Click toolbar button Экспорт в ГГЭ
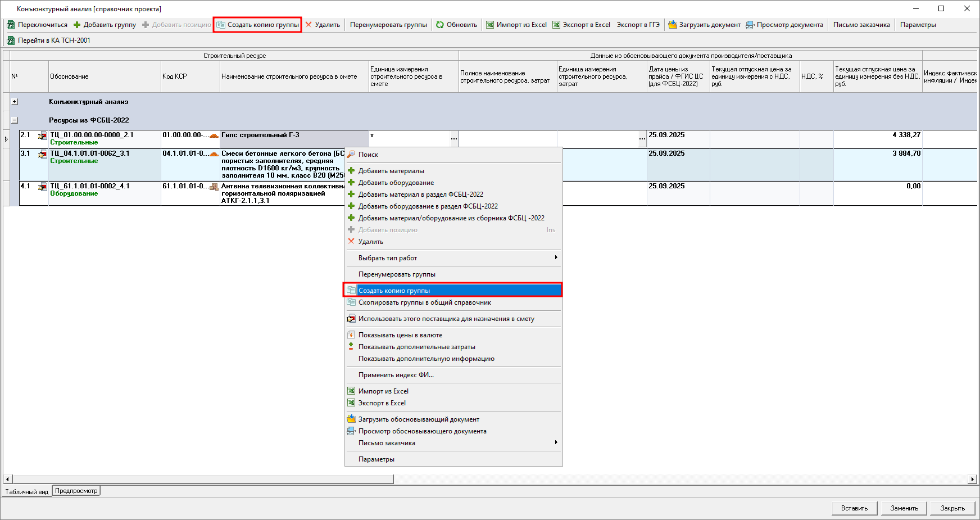980x520 pixels. pos(638,25)
